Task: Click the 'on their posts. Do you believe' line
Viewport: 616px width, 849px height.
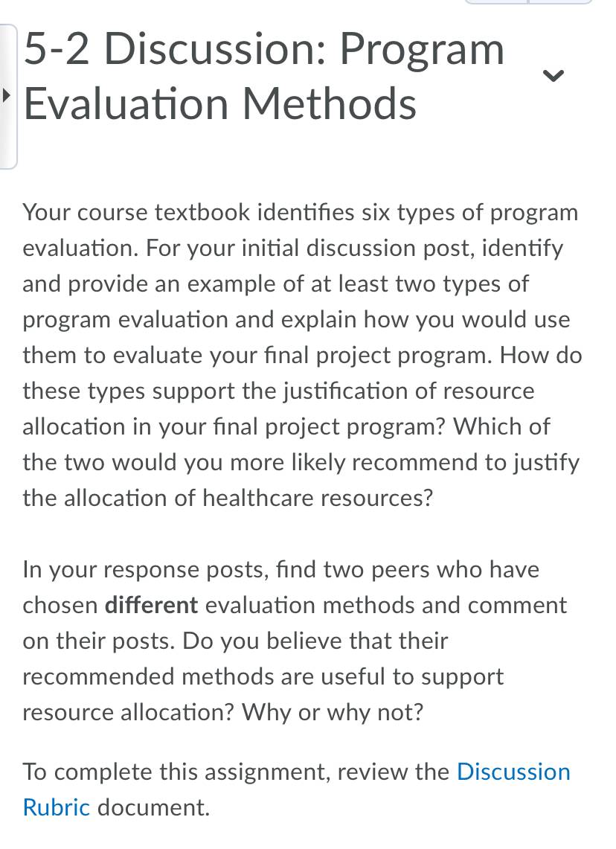Action: 236,641
